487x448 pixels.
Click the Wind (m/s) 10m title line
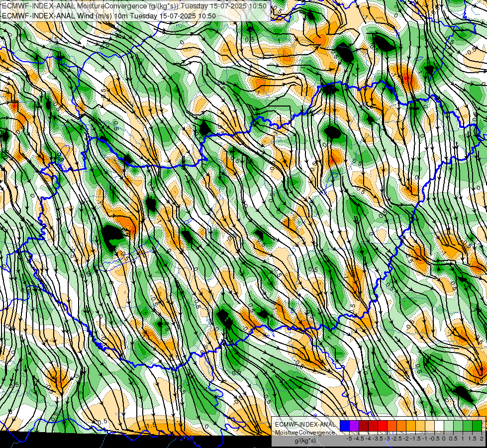pos(109,15)
